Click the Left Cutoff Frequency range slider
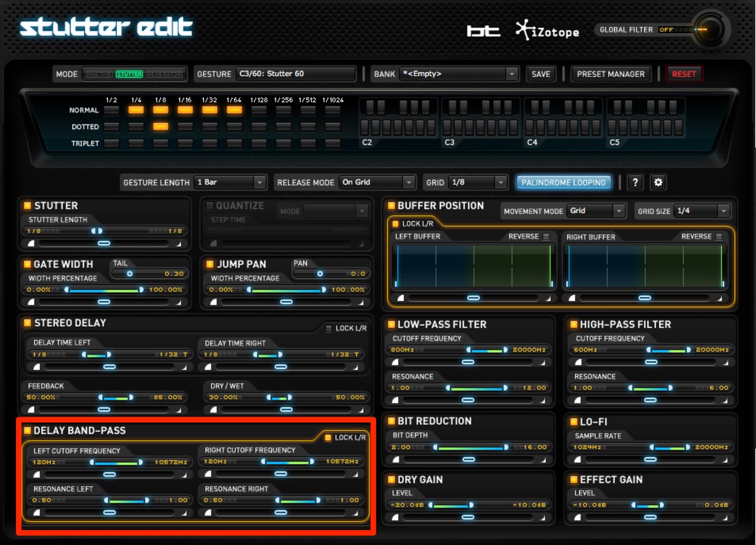Viewport: 756px width, 545px height. [x=110, y=462]
